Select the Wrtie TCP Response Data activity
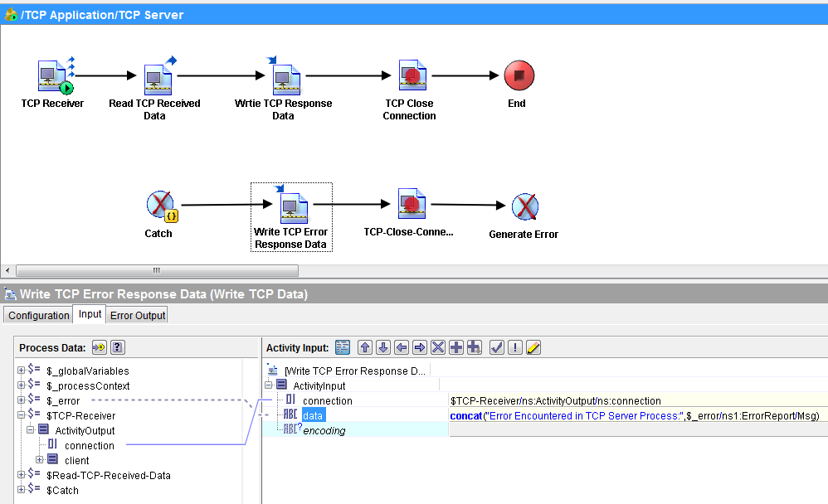 click(285, 77)
